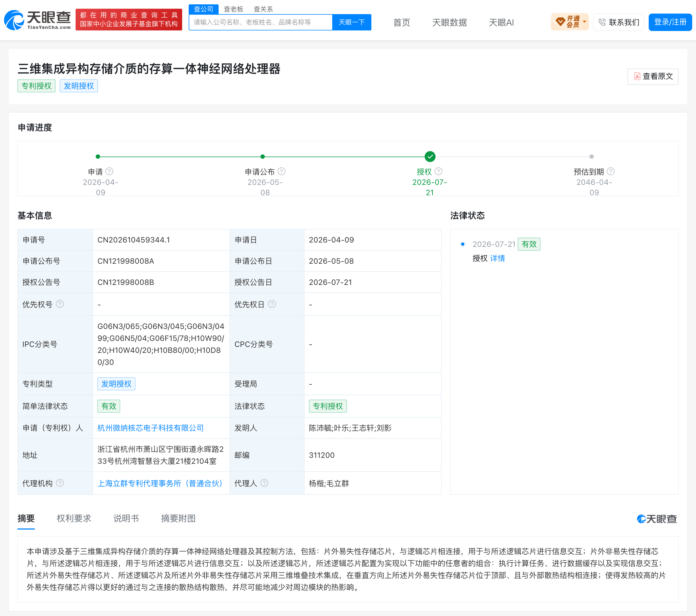Open 杭州微纳核芯电子科技有限公司 company link
The image size is (696, 616).
[x=151, y=428]
